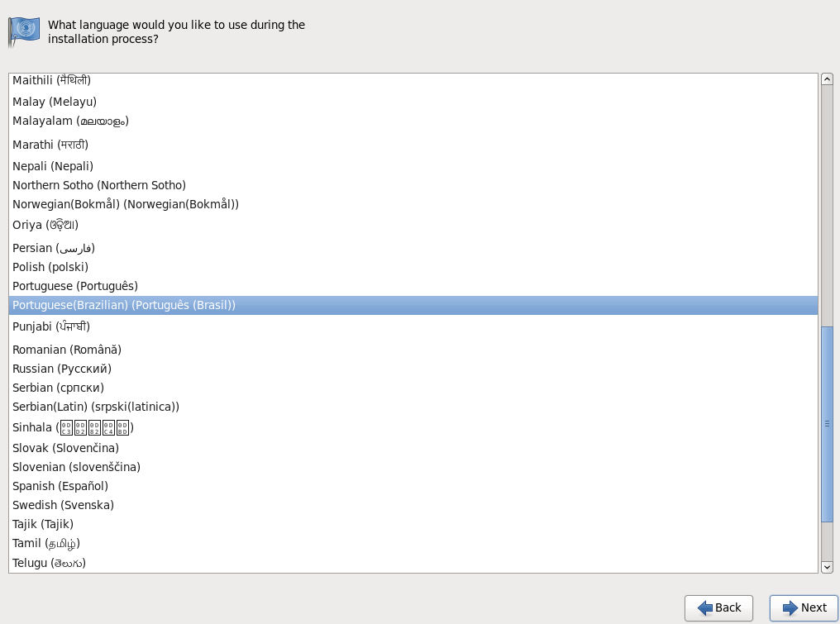Choose Russian (Русский) language

(62, 369)
